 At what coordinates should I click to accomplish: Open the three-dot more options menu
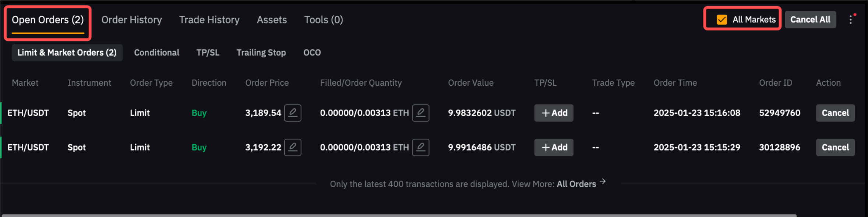[x=851, y=20]
